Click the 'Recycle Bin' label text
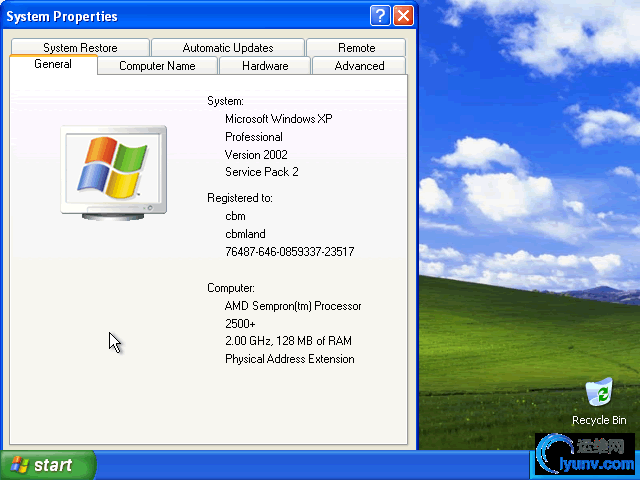 click(x=599, y=420)
